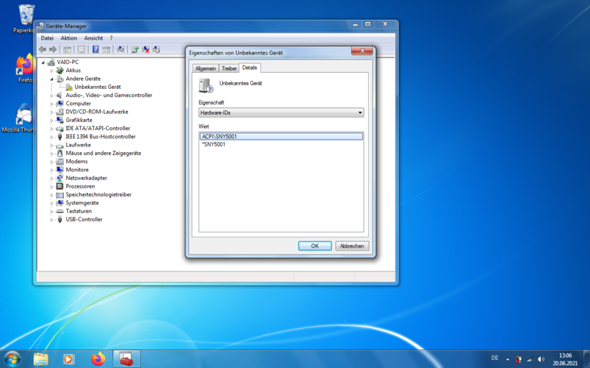Open the Ansicht menu
The image size is (590, 368).
pyautogui.click(x=93, y=38)
